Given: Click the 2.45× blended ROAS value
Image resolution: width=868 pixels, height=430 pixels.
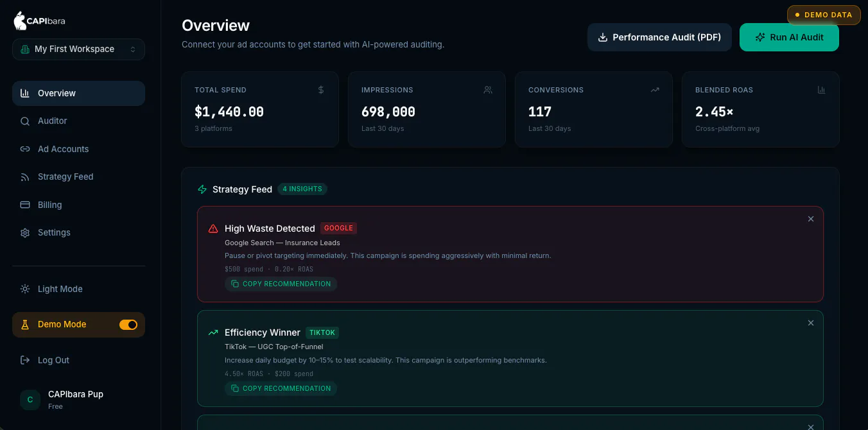Looking at the screenshot, I should coord(715,112).
